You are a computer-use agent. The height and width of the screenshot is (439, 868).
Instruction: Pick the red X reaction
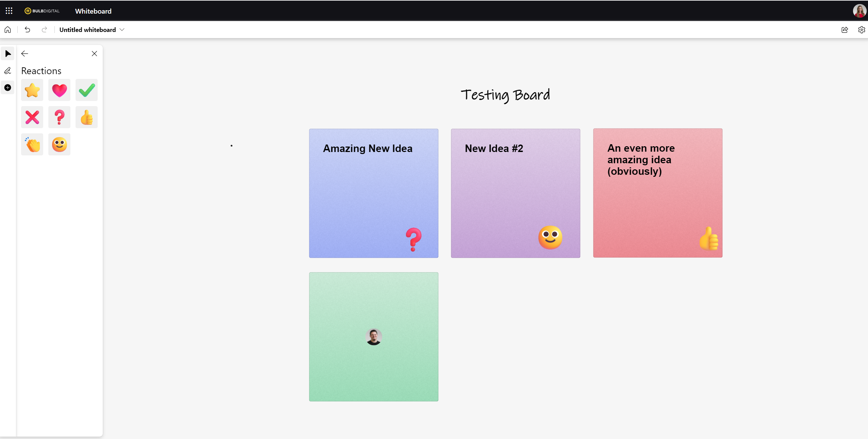click(x=32, y=117)
